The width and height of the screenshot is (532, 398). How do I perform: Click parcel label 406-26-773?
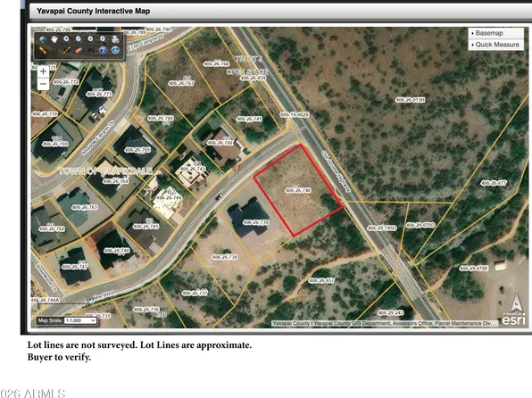click(99, 95)
